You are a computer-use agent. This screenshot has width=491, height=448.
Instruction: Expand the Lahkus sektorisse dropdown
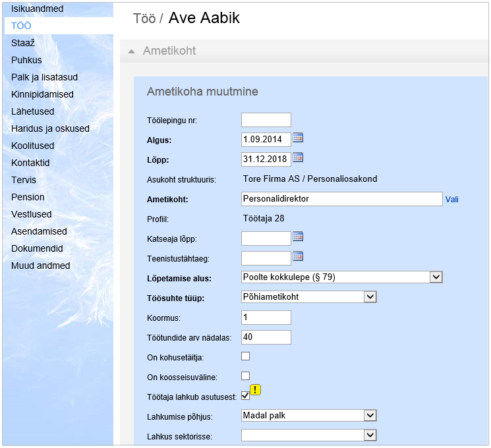370,435
